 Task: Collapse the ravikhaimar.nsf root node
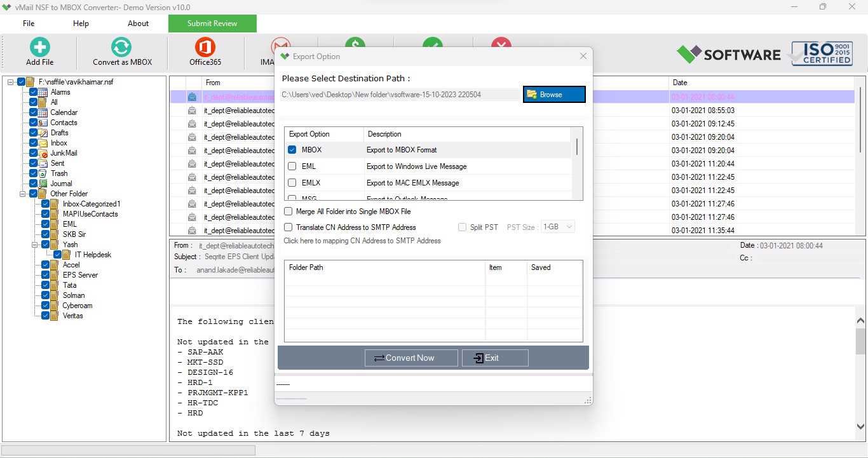pyautogui.click(x=11, y=82)
